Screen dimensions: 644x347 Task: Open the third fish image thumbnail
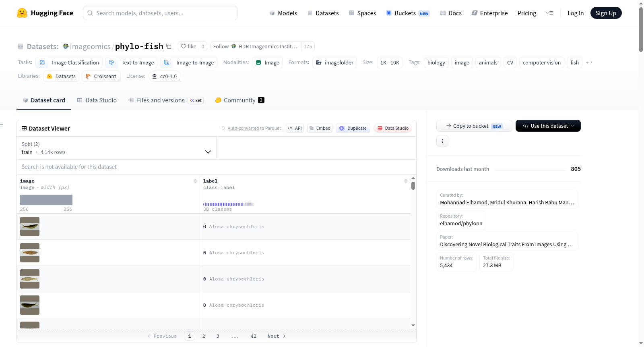point(30,279)
